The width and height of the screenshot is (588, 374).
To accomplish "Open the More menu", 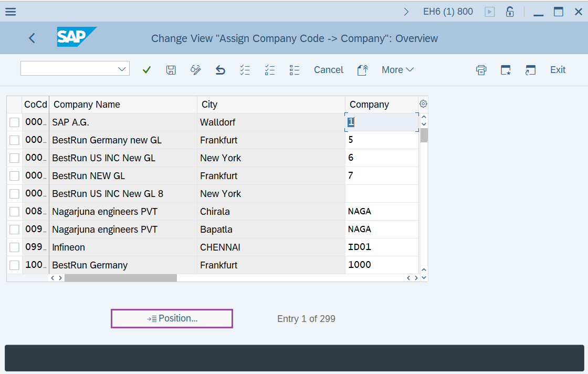I will pos(397,69).
